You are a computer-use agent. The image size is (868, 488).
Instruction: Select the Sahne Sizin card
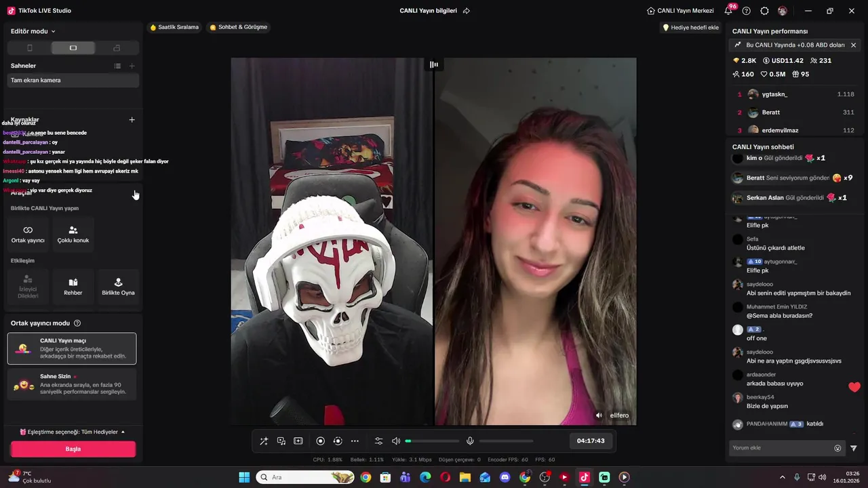(x=72, y=384)
